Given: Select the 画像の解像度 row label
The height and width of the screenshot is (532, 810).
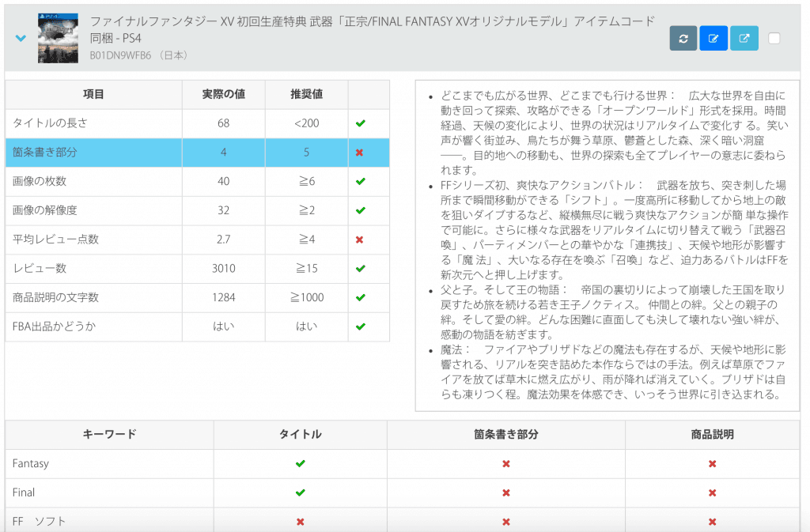Looking at the screenshot, I should (x=45, y=210).
